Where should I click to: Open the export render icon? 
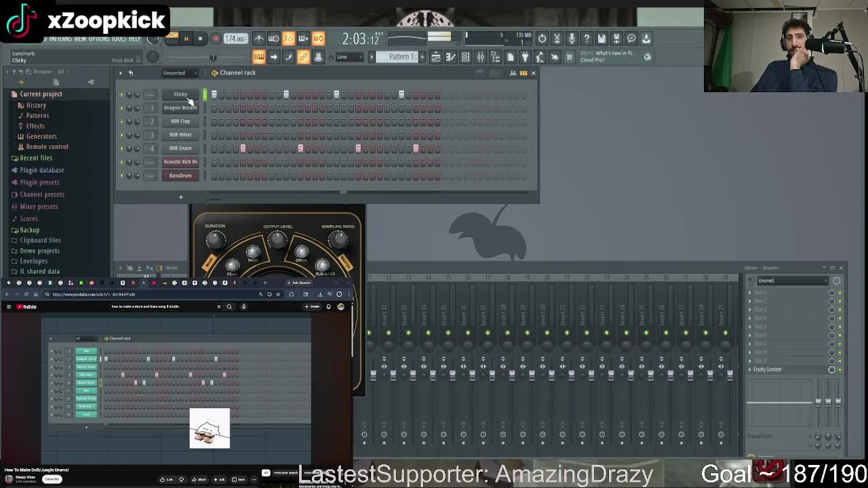(616, 39)
